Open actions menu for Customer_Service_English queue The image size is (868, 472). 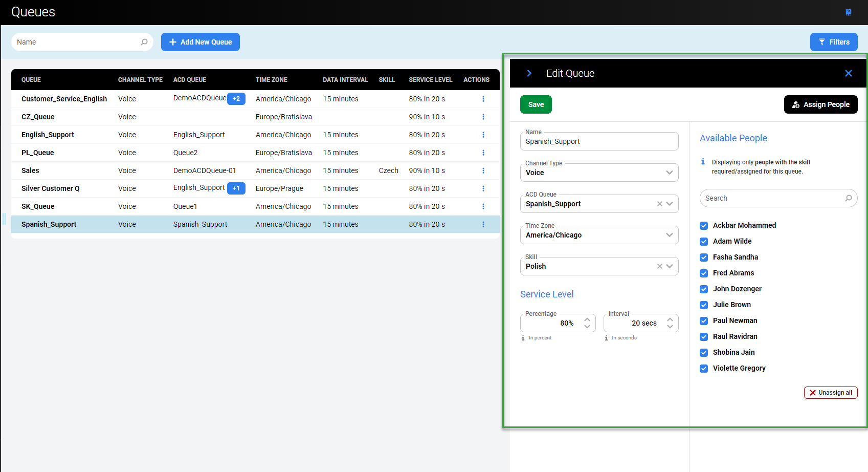click(483, 99)
